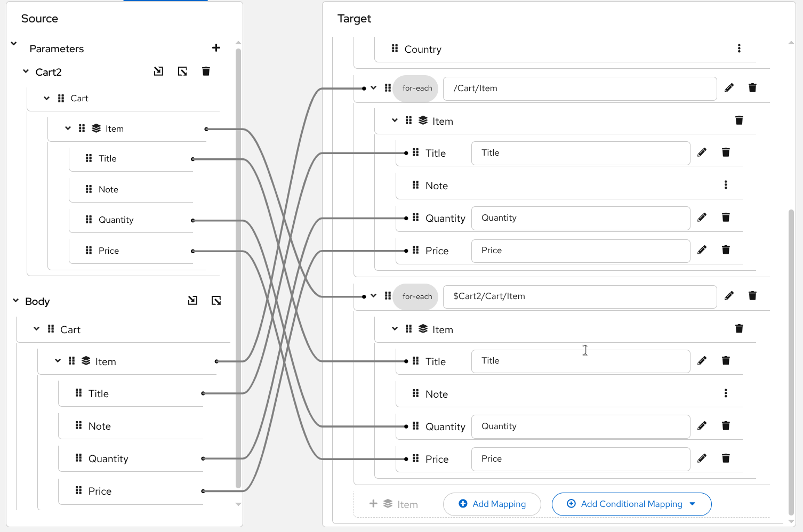Click the Target panel vertical scrollbar
The height and width of the screenshot is (532, 803).
point(791,362)
